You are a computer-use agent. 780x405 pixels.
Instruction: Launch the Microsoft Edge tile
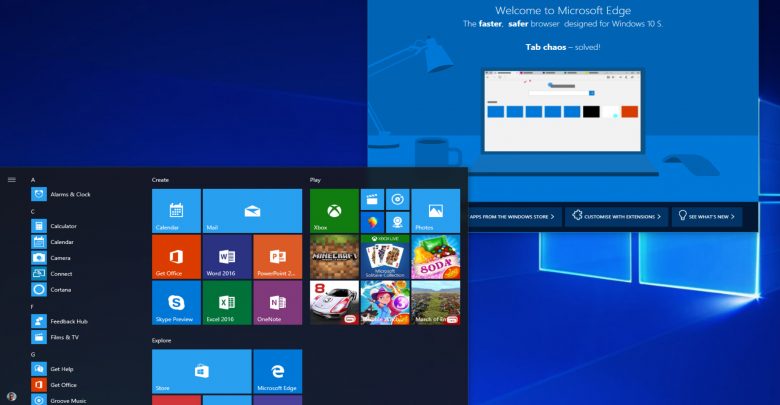pyautogui.click(x=278, y=371)
